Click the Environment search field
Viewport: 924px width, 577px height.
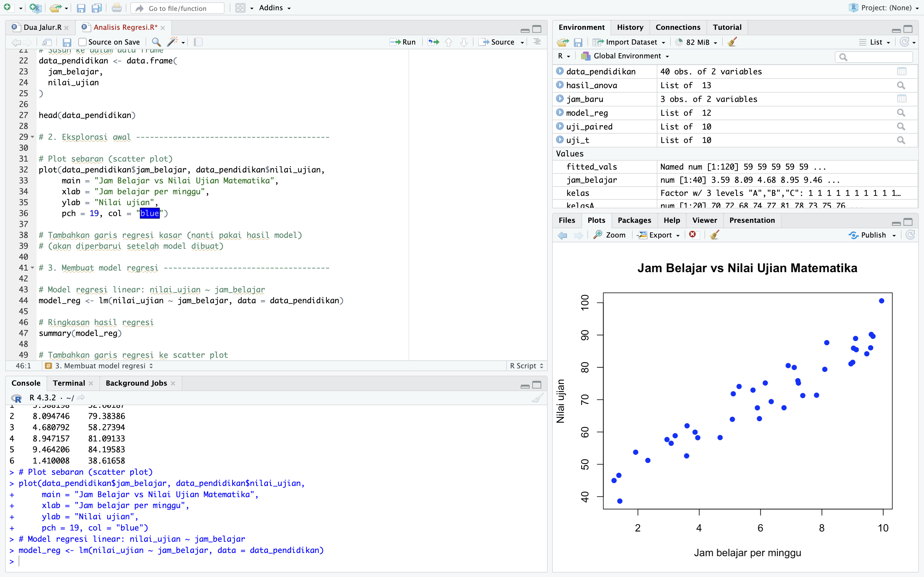(877, 57)
